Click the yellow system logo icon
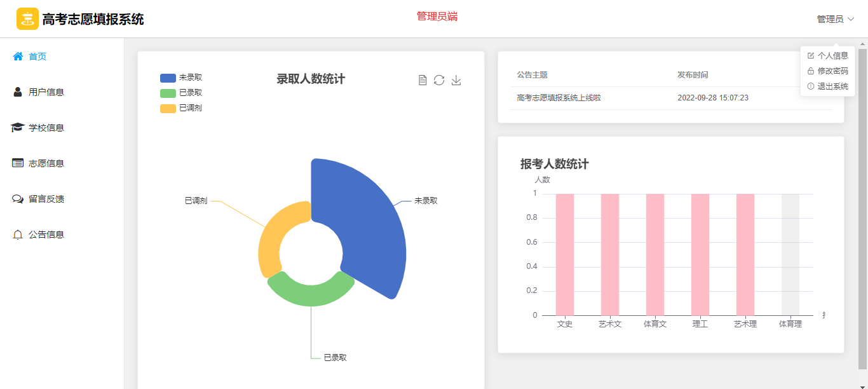Viewport: 868px width, 389px height. point(27,19)
